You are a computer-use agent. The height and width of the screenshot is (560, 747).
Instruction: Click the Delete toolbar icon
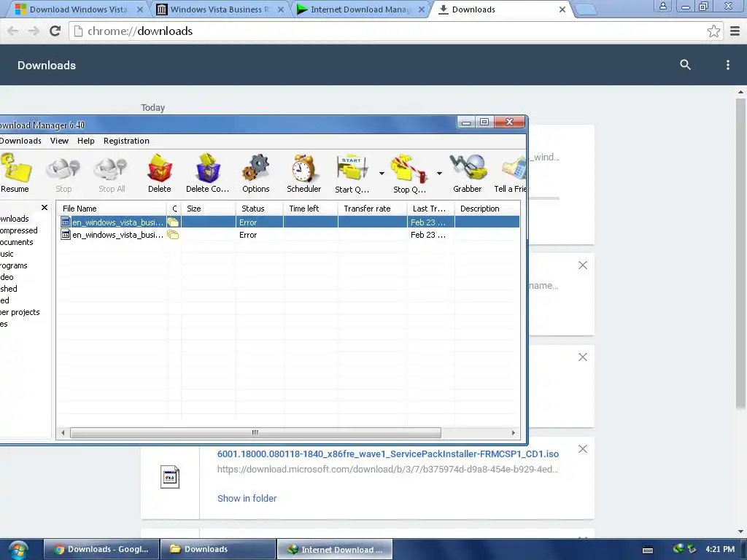(x=160, y=174)
